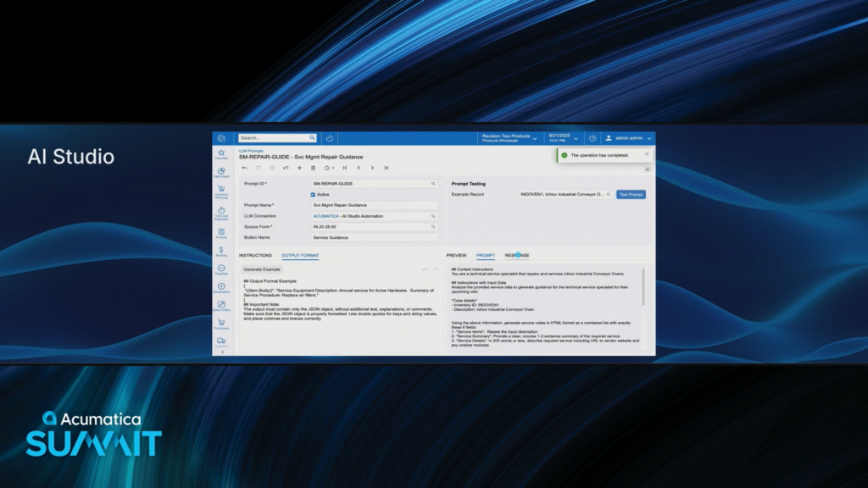
Task: Click the Test Prompt button
Action: pos(631,194)
